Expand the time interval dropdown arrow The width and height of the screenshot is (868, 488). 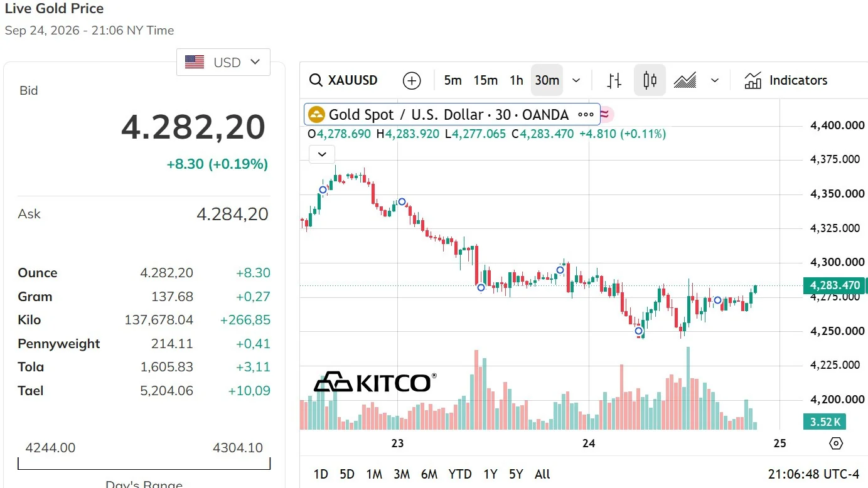click(x=576, y=80)
